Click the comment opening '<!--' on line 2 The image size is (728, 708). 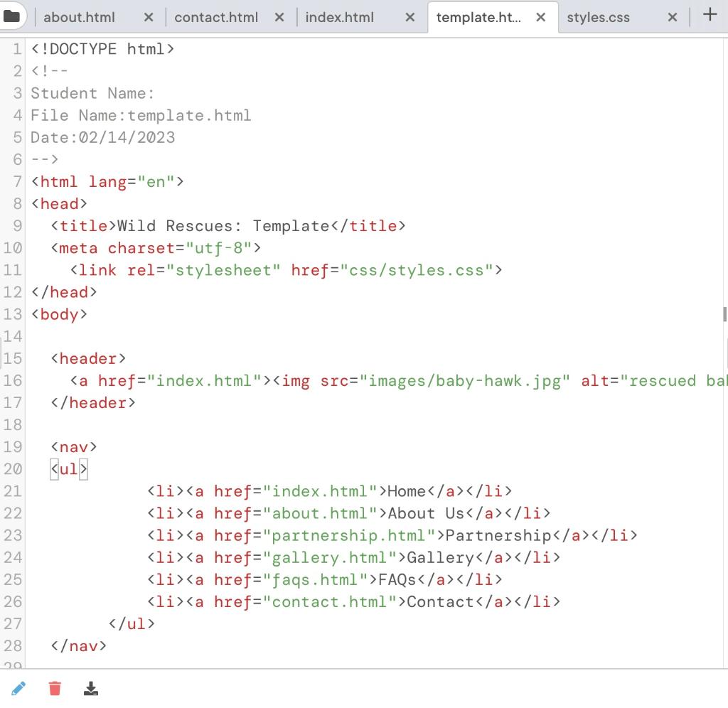tap(49, 71)
